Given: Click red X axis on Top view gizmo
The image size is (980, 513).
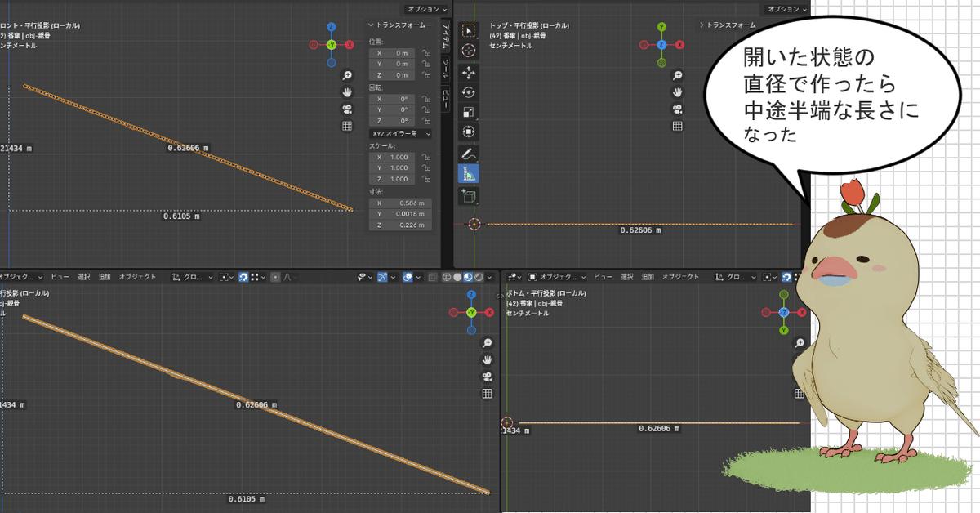Looking at the screenshot, I should (x=679, y=44).
